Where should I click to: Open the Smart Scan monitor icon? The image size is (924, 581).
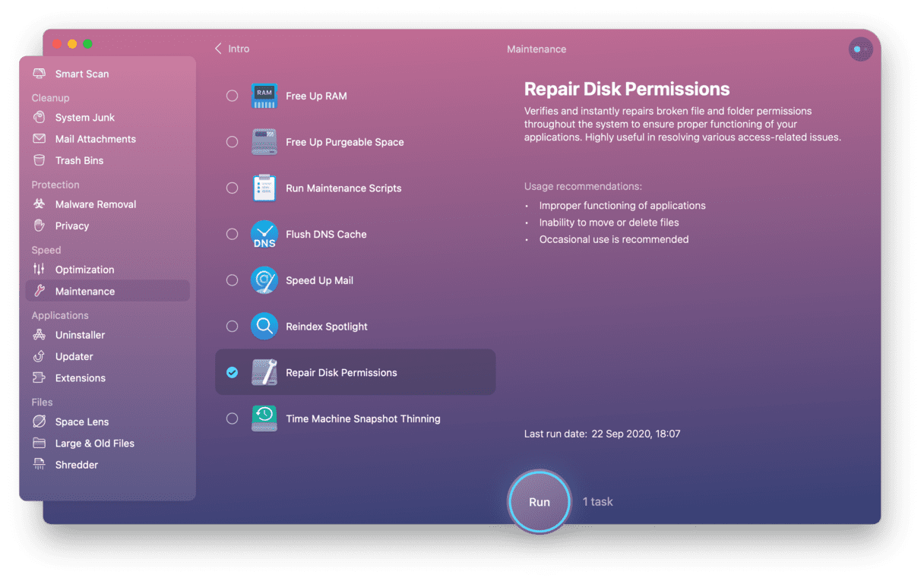point(40,74)
